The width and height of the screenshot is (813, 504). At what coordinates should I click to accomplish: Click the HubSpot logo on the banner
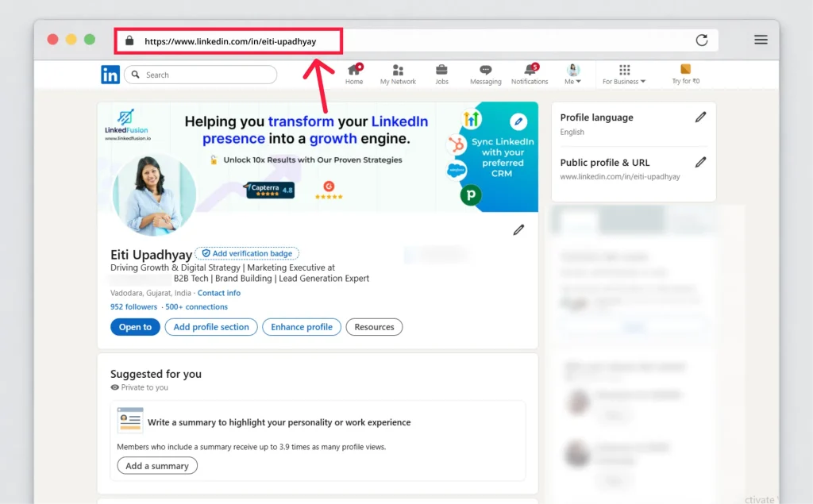pyautogui.click(x=457, y=144)
